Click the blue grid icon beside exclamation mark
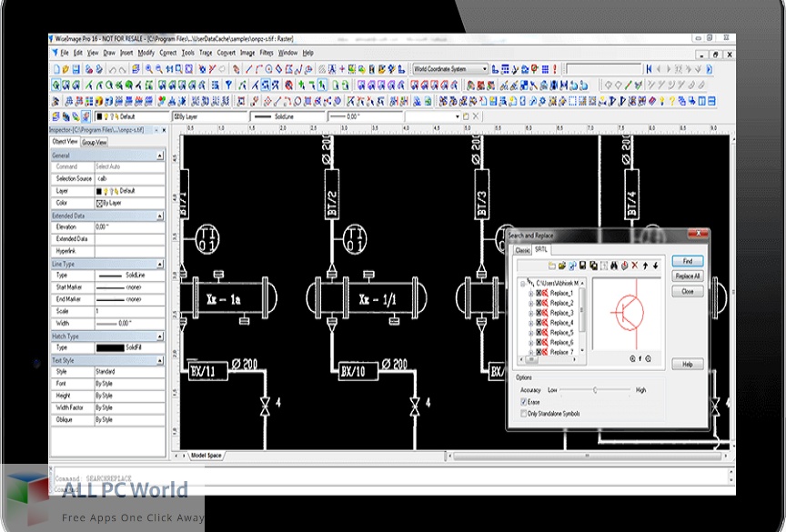Viewport: 786px width, 532px height. [x=546, y=69]
